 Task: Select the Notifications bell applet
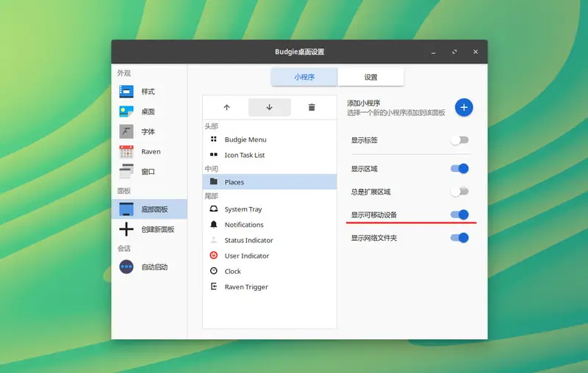(243, 225)
